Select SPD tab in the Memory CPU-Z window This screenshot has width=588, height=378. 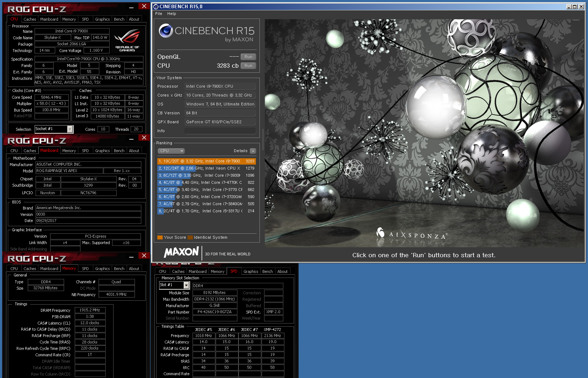(x=85, y=269)
